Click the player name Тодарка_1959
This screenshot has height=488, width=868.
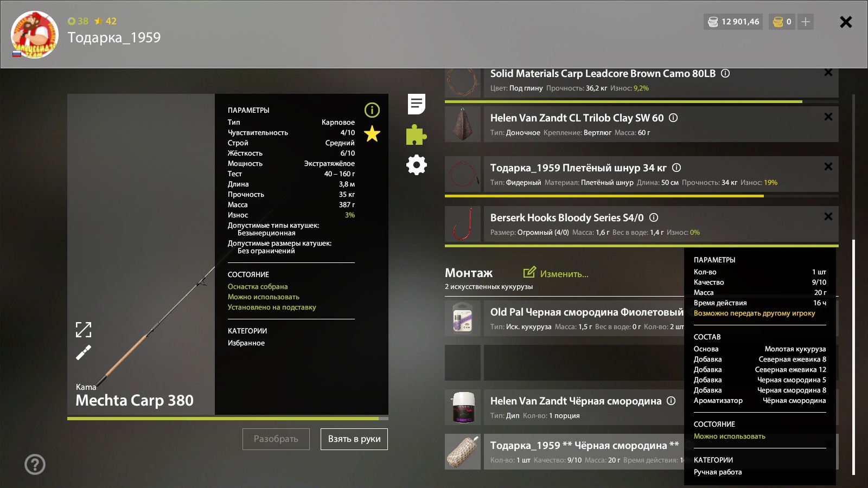(114, 37)
